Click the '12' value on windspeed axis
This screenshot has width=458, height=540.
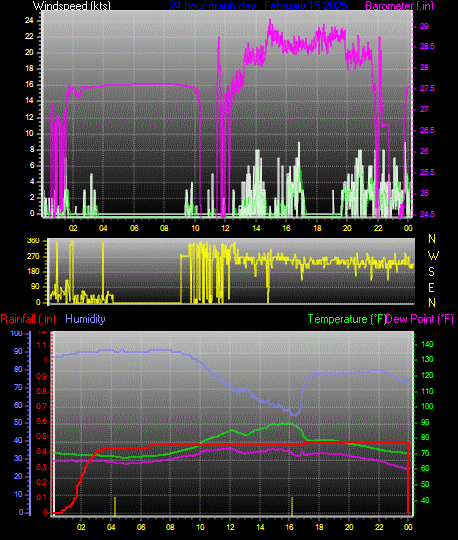29,117
